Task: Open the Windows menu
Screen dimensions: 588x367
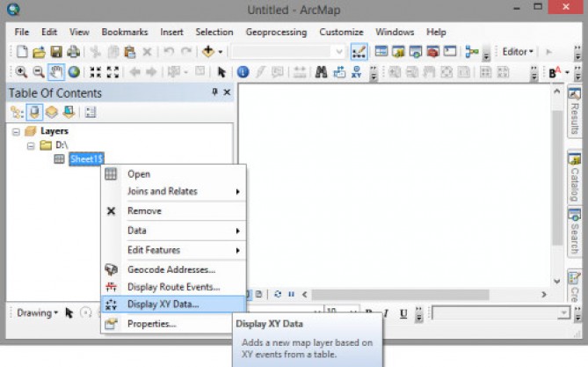Action: [x=395, y=32]
